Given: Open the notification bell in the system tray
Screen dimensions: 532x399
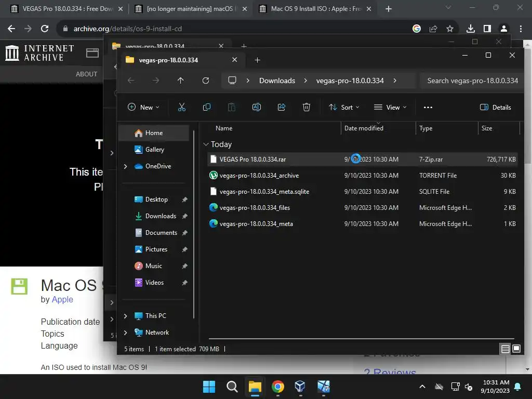Looking at the screenshot, I should click(518, 387).
